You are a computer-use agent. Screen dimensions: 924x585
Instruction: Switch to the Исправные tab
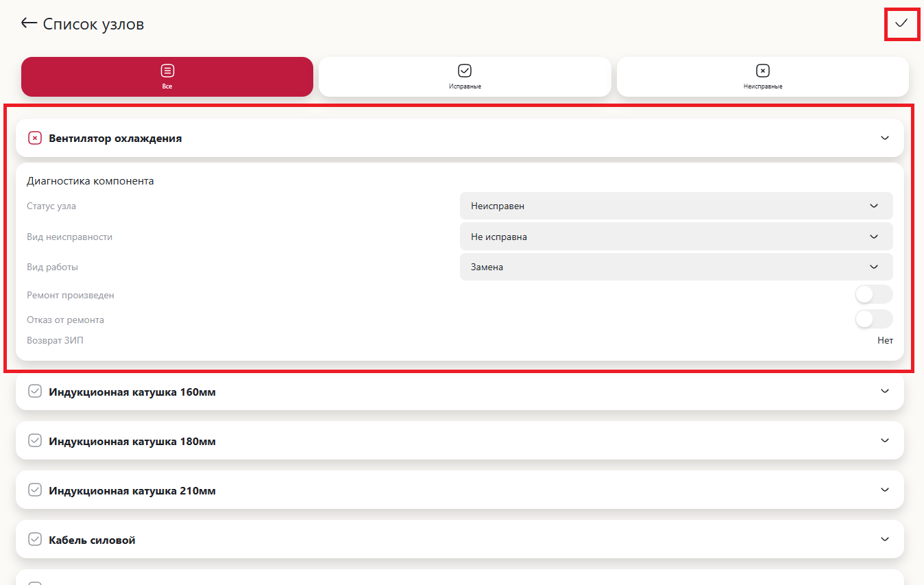coord(464,76)
